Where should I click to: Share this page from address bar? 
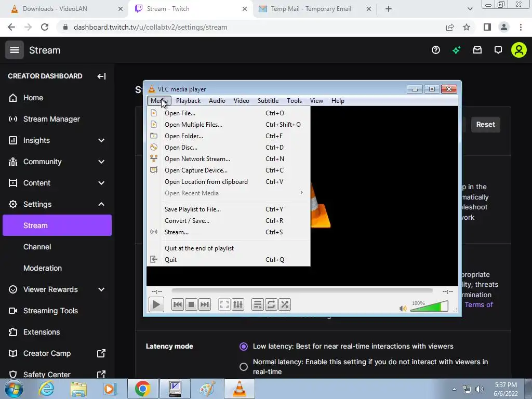(450, 27)
